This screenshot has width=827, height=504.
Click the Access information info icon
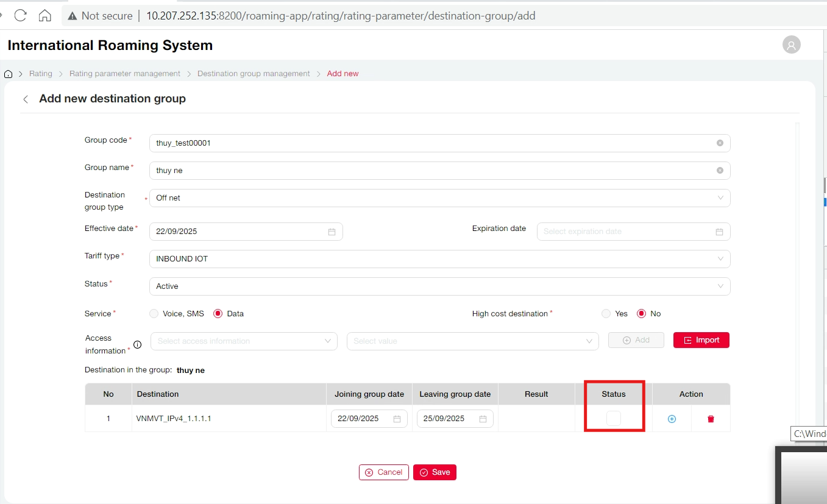137,345
